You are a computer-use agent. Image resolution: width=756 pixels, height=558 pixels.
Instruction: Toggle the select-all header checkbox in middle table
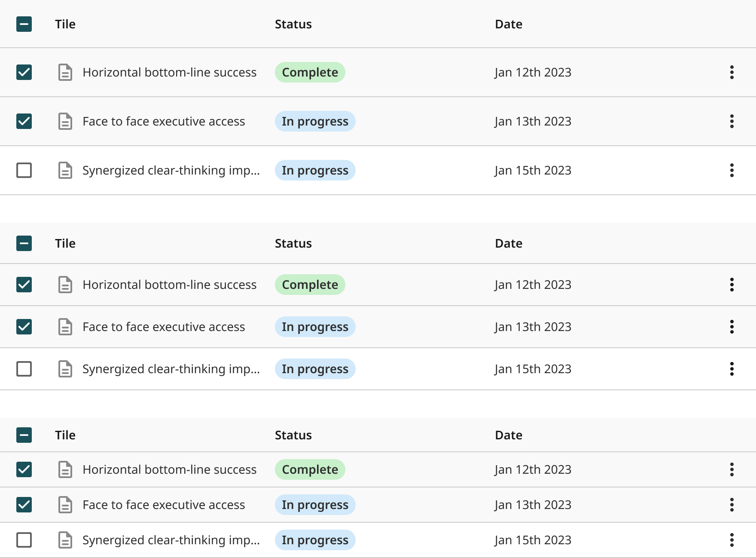[x=24, y=243]
